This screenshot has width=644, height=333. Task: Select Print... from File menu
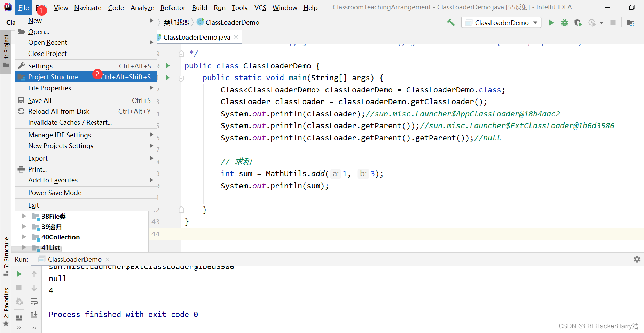pos(86,169)
